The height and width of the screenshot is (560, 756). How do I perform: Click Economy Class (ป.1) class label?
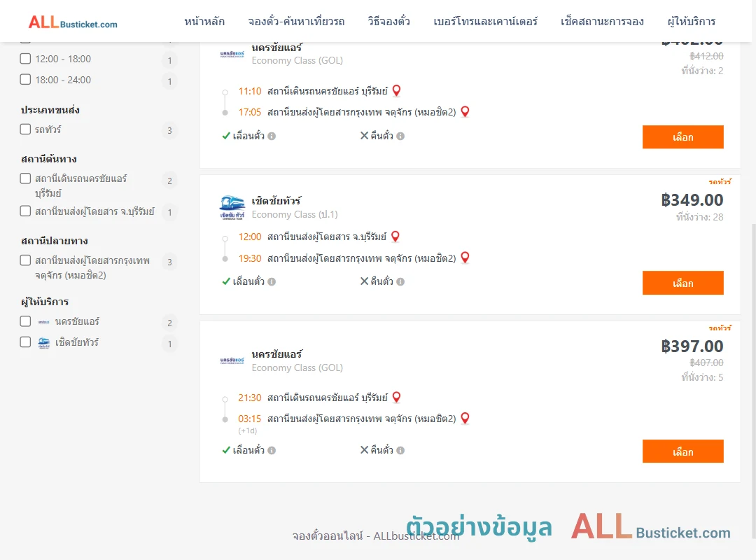(x=295, y=214)
